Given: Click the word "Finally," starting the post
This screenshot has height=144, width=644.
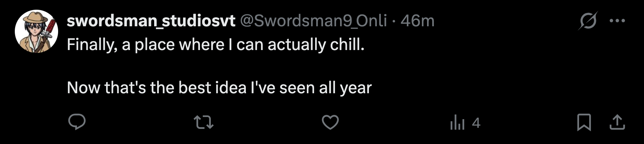Looking at the screenshot, I should pyautogui.click(x=92, y=45).
